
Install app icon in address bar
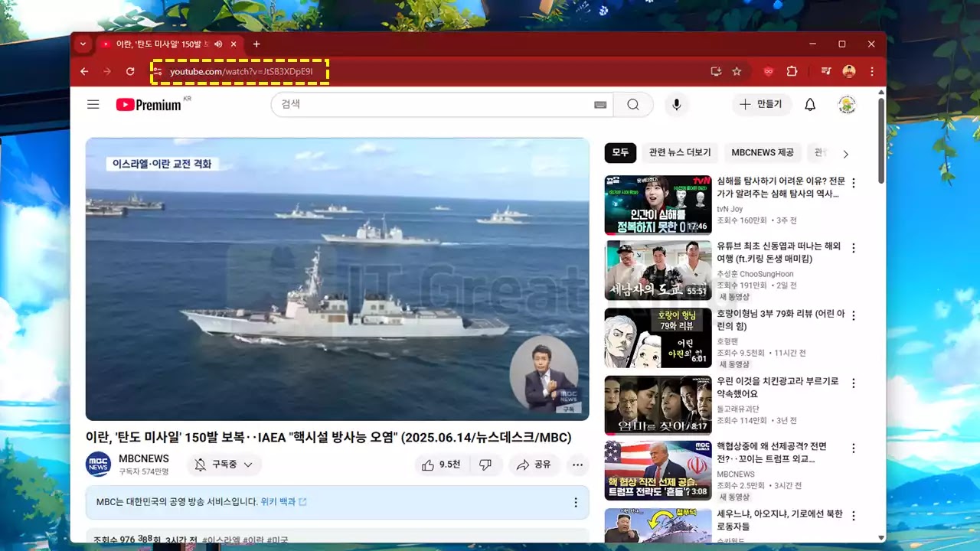[x=716, y=71]
